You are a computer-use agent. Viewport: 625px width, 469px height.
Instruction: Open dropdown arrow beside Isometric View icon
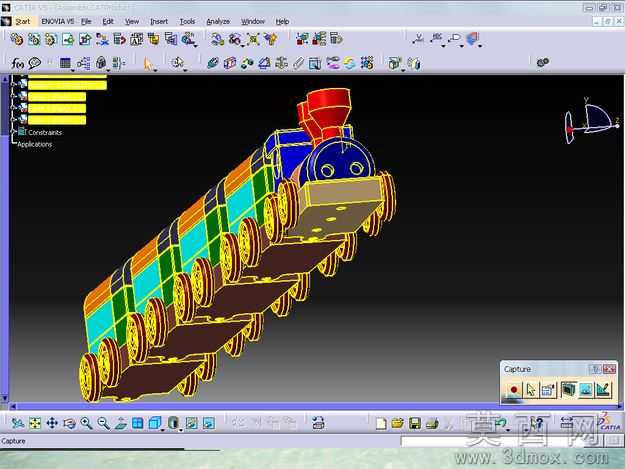pos(163,430)
